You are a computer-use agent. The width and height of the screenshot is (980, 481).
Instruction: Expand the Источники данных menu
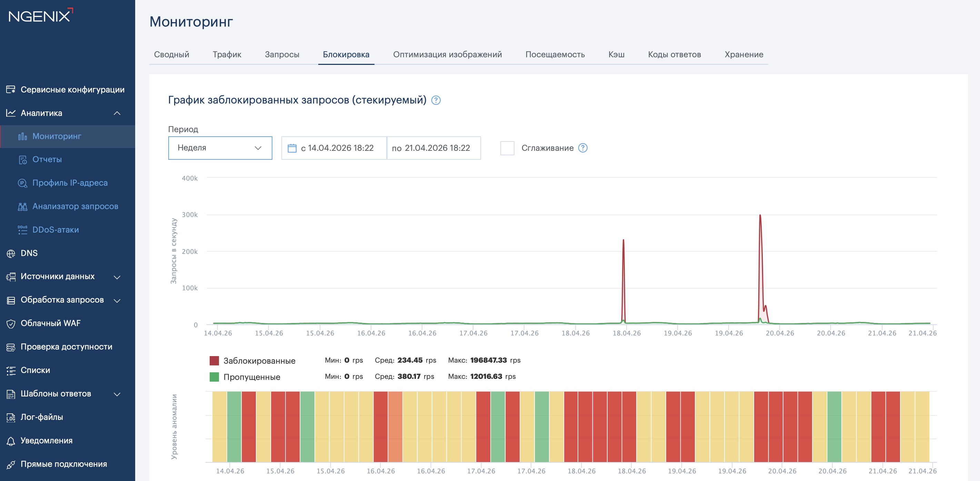tap(117, 277)
